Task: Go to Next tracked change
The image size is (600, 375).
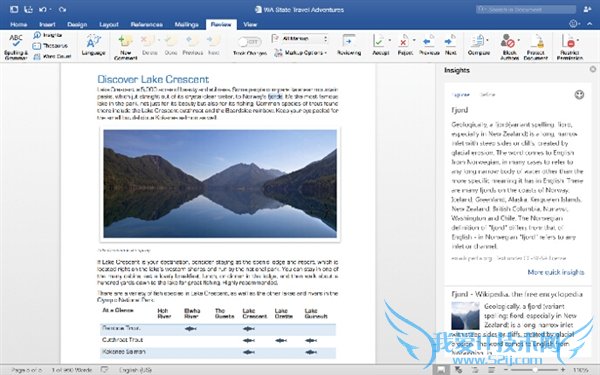Action: coord(450,45)
